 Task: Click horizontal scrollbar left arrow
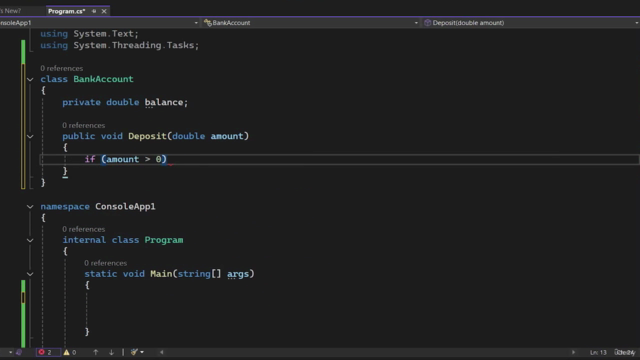[162, 352]
